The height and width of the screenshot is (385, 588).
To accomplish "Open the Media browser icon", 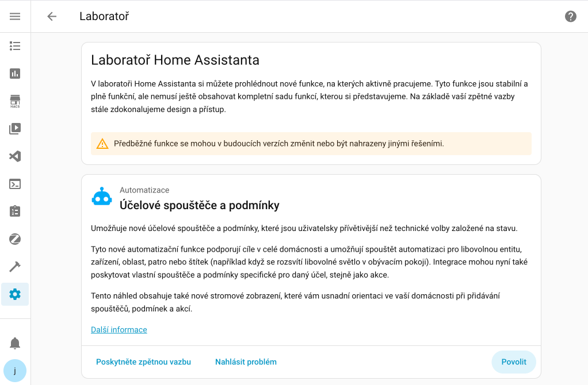I will (14, 129).
